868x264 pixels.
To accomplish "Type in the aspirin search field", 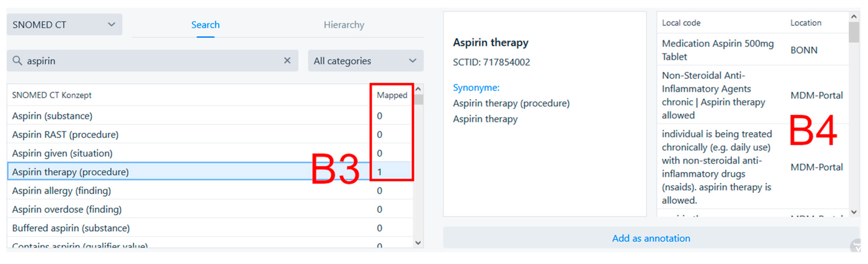I will [x=152, y=61].
